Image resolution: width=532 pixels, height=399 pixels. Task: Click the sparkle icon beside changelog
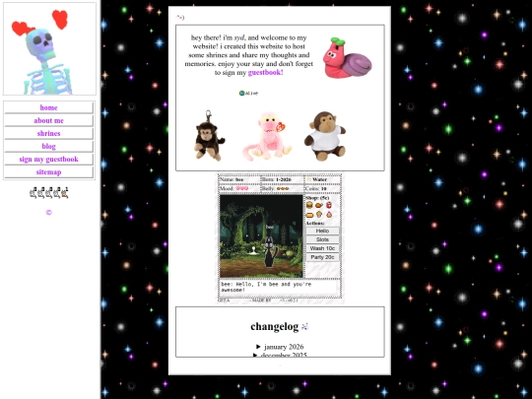tap(304, 327)
